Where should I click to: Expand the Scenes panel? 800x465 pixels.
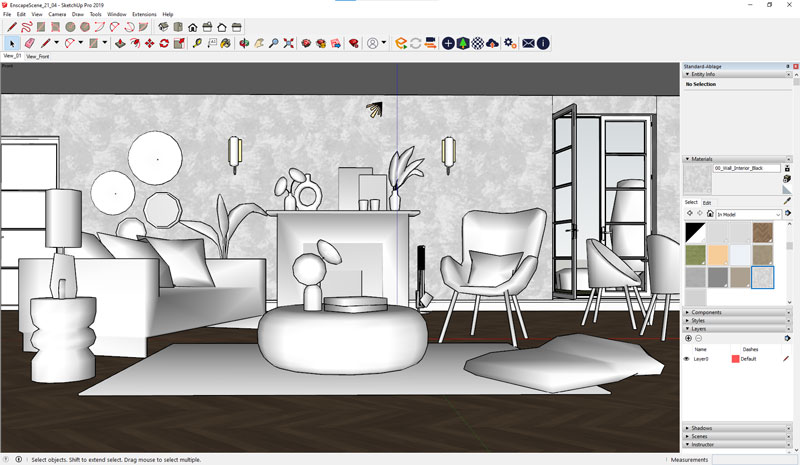701,436
